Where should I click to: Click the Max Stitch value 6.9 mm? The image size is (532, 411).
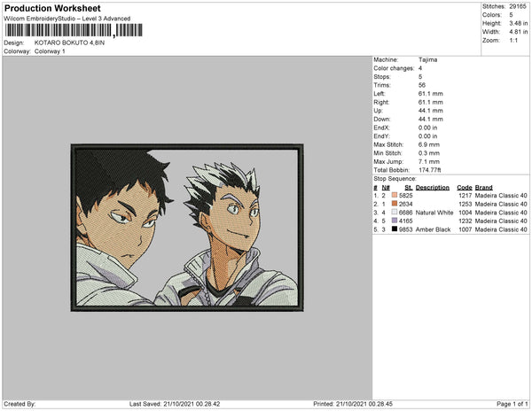pos(429,144)
